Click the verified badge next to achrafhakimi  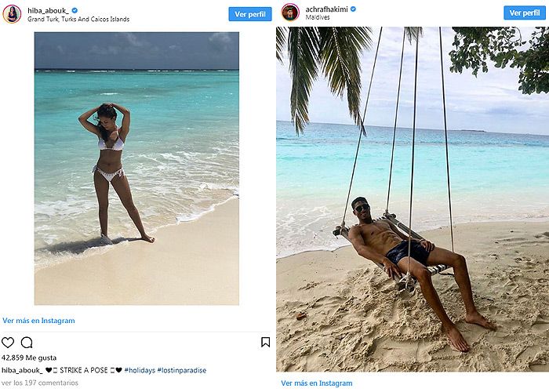pos(353,9)
